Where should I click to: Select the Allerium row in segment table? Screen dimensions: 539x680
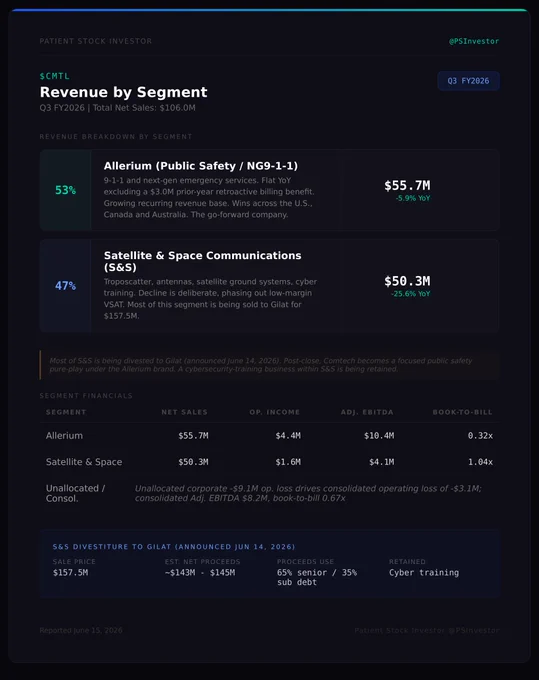(269, 435)
